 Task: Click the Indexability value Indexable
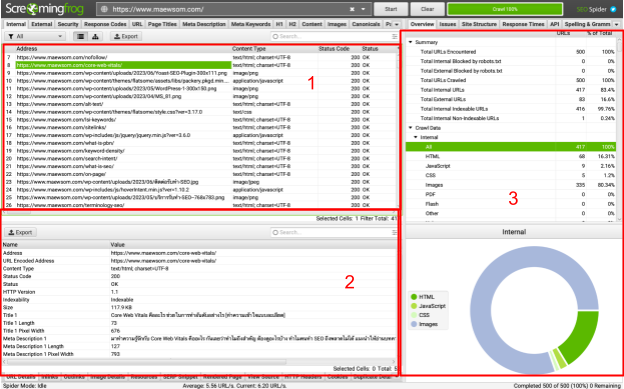[x=122, y=300]
